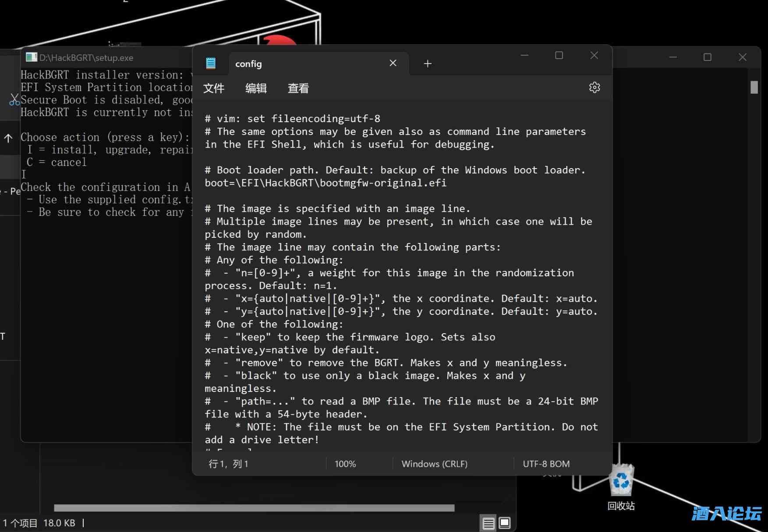
Task: Add a new Notepad tab
Action: pos(428,64)
